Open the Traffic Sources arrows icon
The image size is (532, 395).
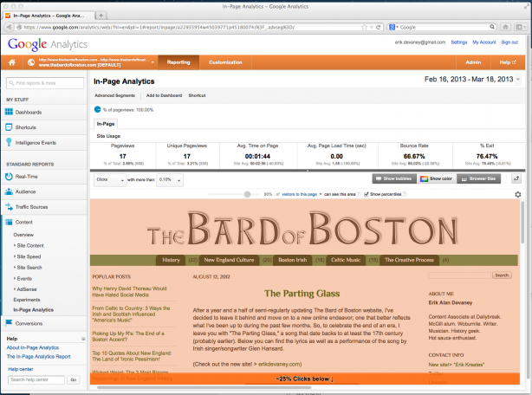click(x=9, y=206)
